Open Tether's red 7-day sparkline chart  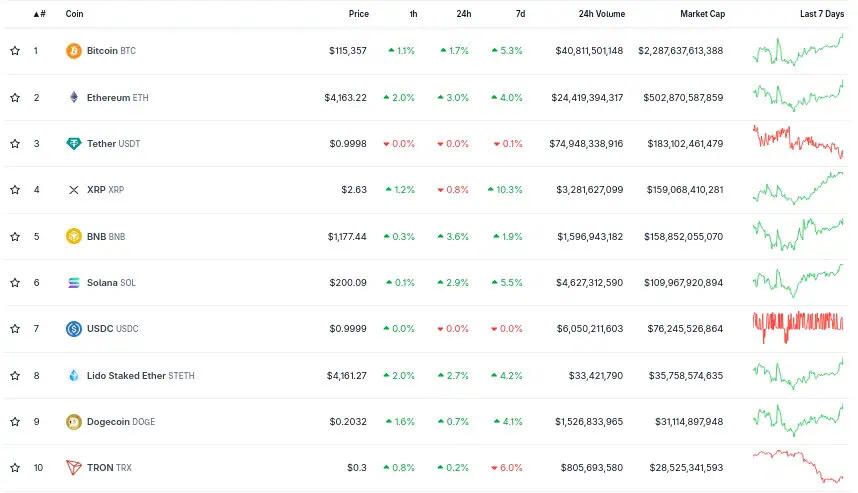[797, 142]
